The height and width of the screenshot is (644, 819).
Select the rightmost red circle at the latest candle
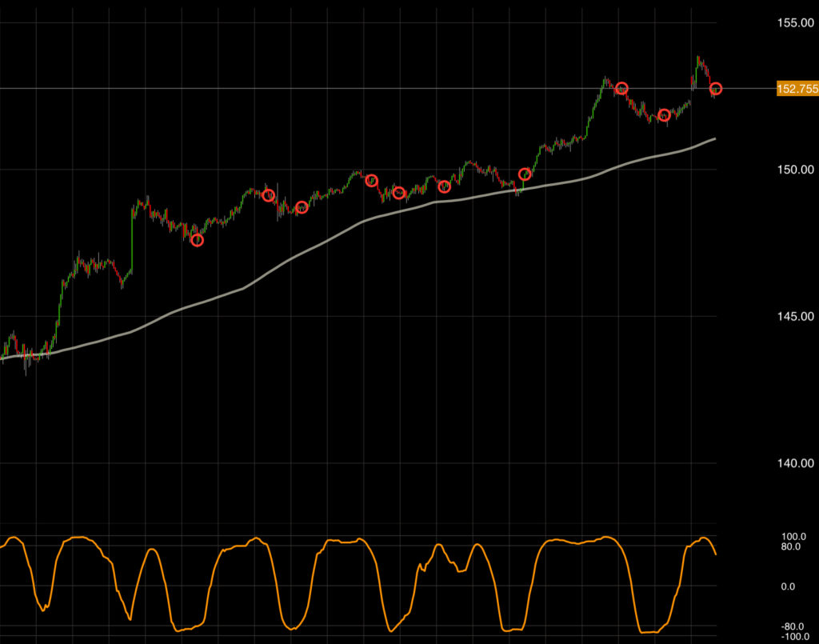pos(716,89)
